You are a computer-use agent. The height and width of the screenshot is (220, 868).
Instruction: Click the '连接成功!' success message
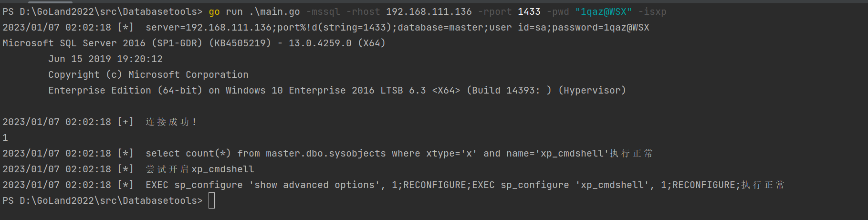[171, 122]
